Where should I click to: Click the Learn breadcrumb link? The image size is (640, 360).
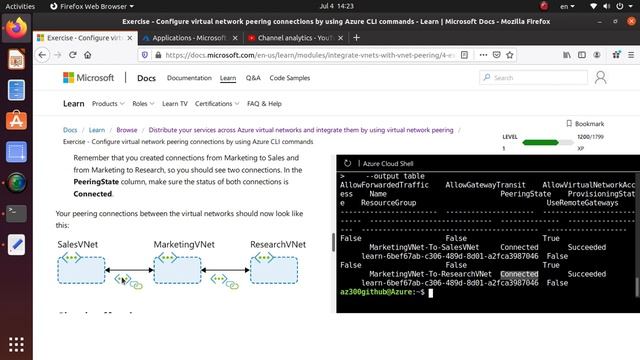pyautogui.click(x=97, y=130)
